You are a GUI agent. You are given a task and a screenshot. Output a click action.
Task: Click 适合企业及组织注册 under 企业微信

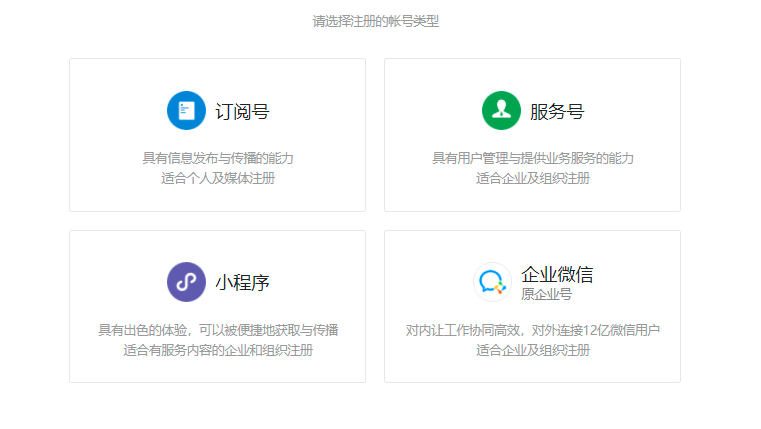(533, 350)
